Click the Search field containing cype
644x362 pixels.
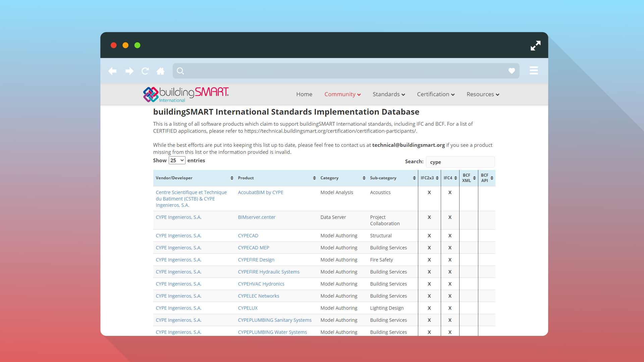tap(460, 162)
